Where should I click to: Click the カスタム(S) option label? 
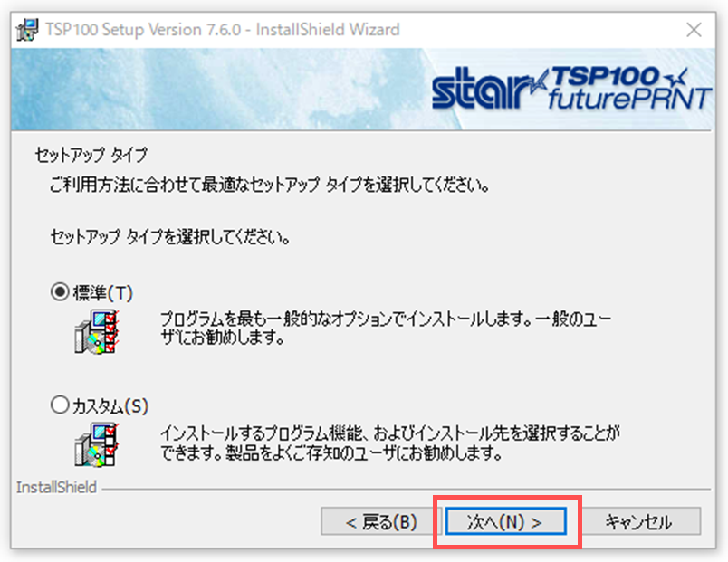(x=110, y=406)
